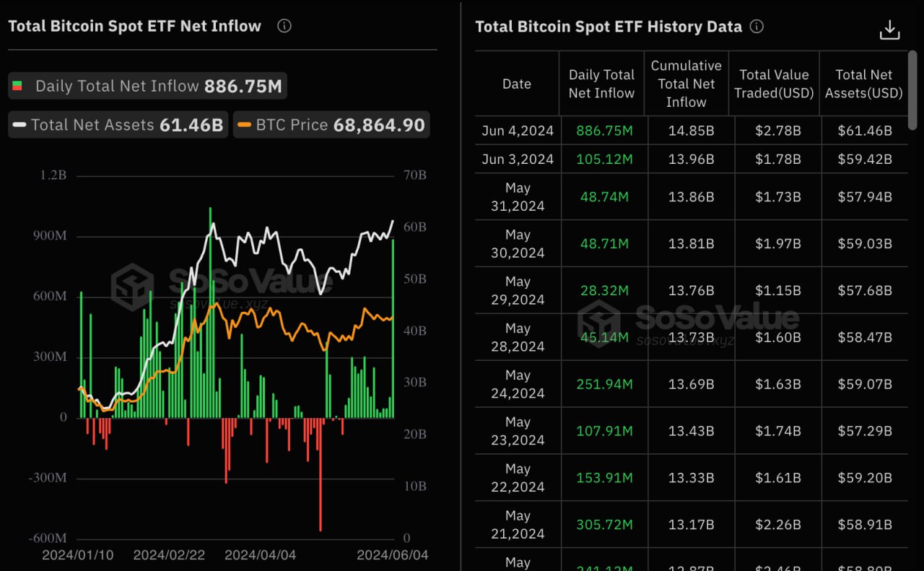Click the Total Net Assets(USD) column header
924x571 pixels.
click(863, 84)
